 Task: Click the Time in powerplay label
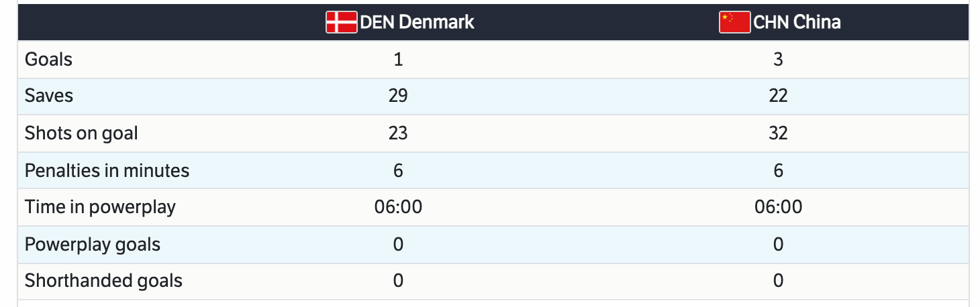[x=100, y=207]
